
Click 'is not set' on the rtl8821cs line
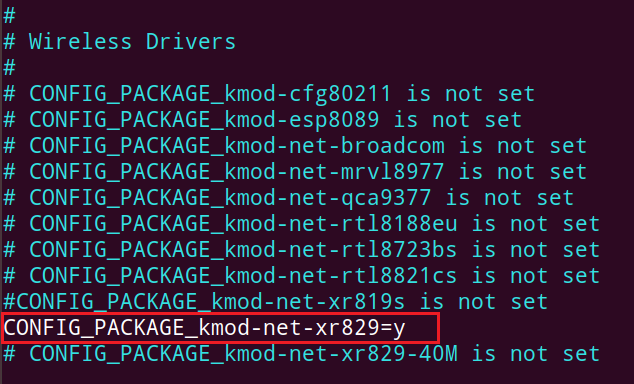[536, 276]
